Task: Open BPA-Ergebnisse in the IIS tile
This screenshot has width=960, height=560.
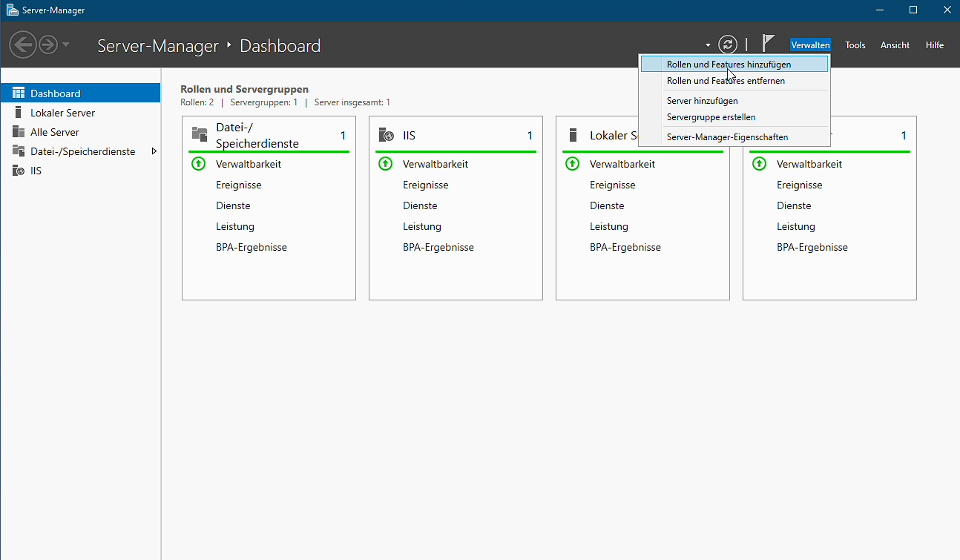Action: pos(438,247)
